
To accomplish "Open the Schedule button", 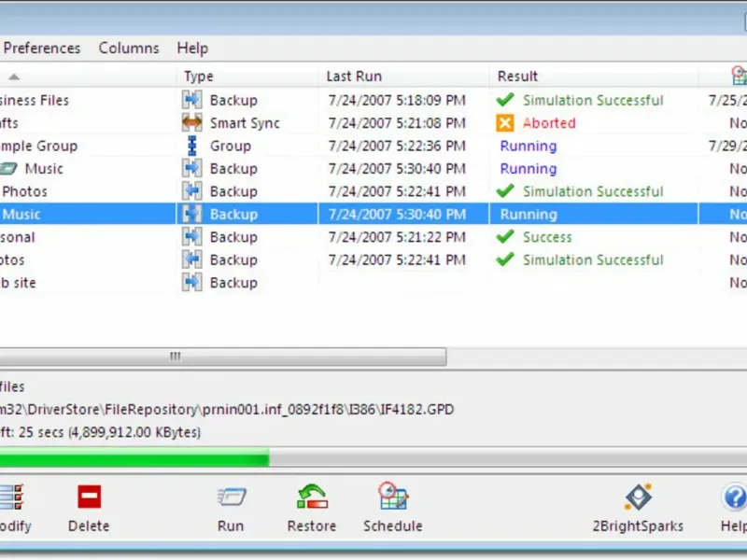I will click(x=392, y=508).
